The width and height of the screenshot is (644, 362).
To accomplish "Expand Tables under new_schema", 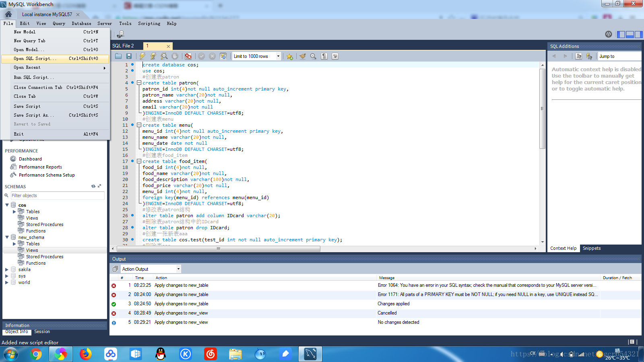I will (14, 244).
